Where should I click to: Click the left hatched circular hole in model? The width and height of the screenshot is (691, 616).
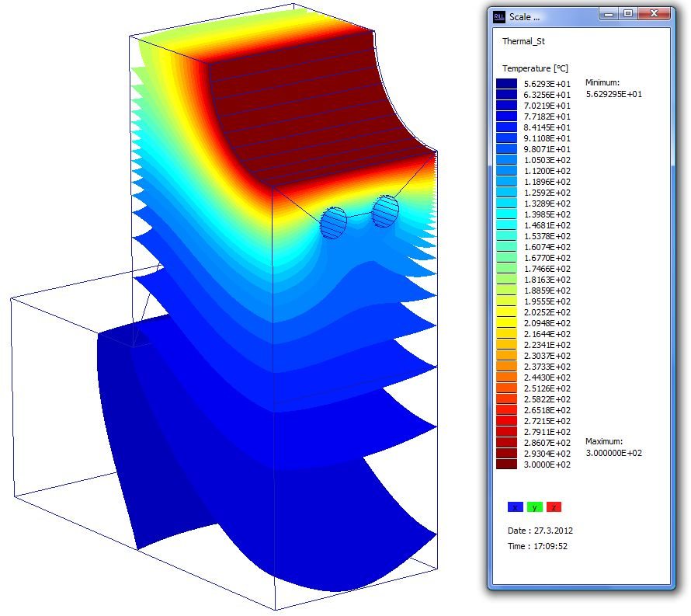point(333,223)
